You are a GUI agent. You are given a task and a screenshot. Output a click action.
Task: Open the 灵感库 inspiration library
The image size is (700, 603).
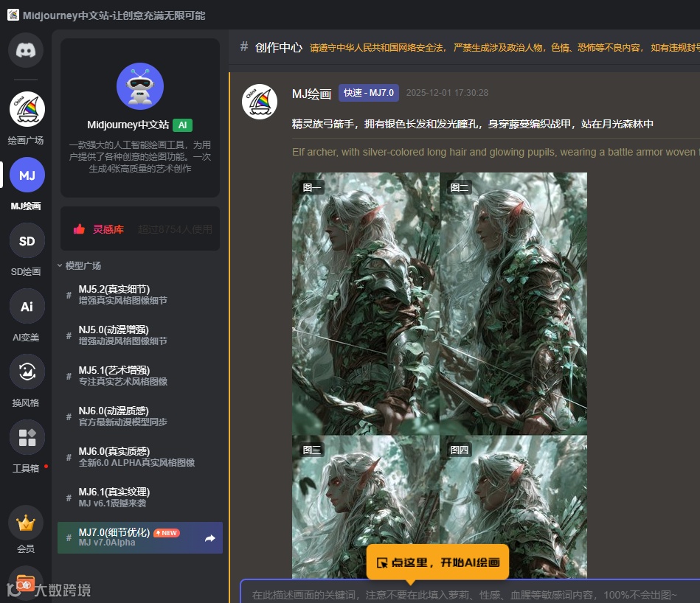tap(140, 229)
